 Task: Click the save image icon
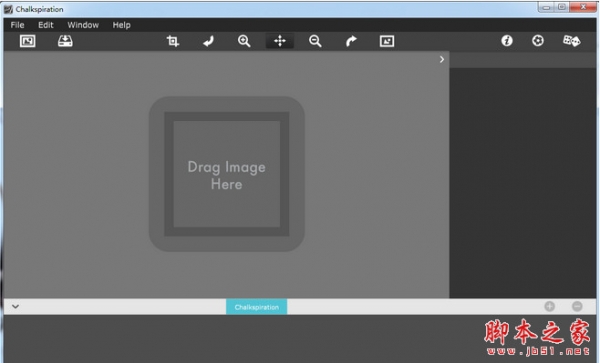click(x=65, y=41)
